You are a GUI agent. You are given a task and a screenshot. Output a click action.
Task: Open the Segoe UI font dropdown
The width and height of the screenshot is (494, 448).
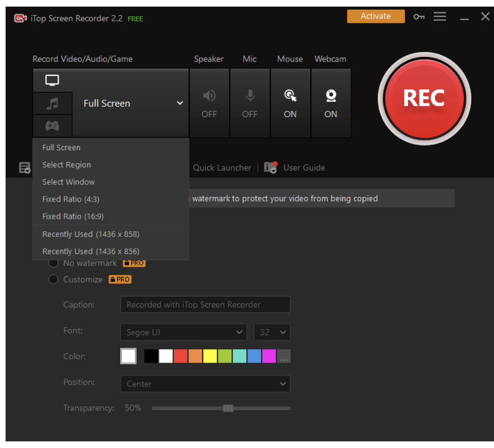click(x=183, y=332)
